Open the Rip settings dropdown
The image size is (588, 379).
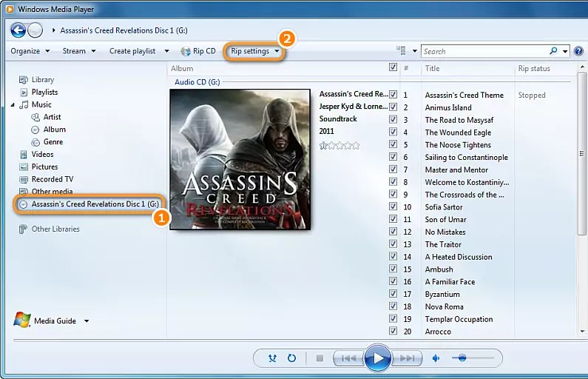[x=254, y=51]
